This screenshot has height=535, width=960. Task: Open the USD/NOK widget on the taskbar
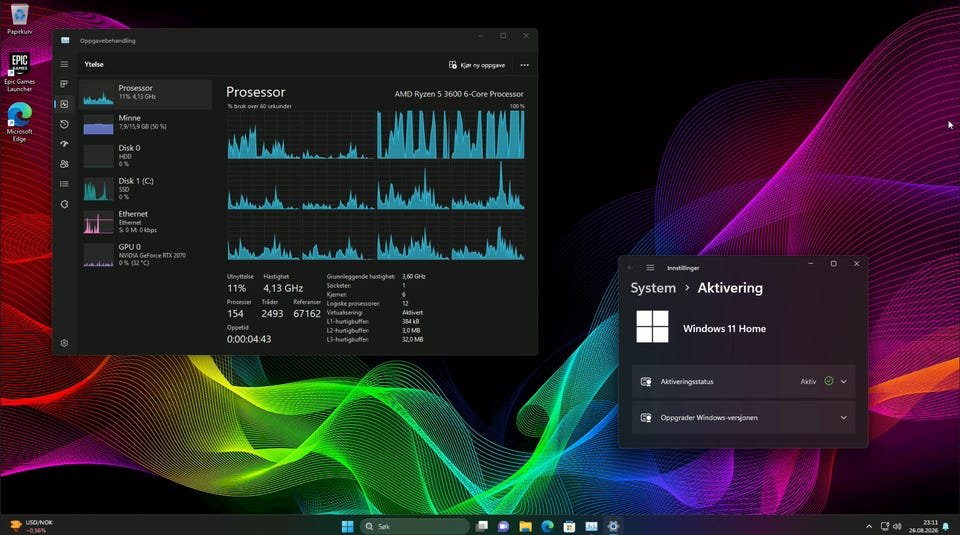coord(32,526)
